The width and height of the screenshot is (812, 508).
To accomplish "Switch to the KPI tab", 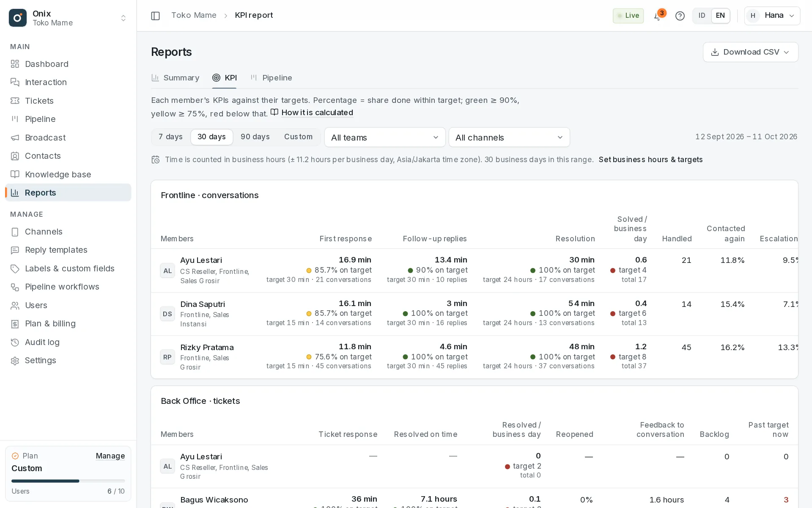I will tap(225, 78).
